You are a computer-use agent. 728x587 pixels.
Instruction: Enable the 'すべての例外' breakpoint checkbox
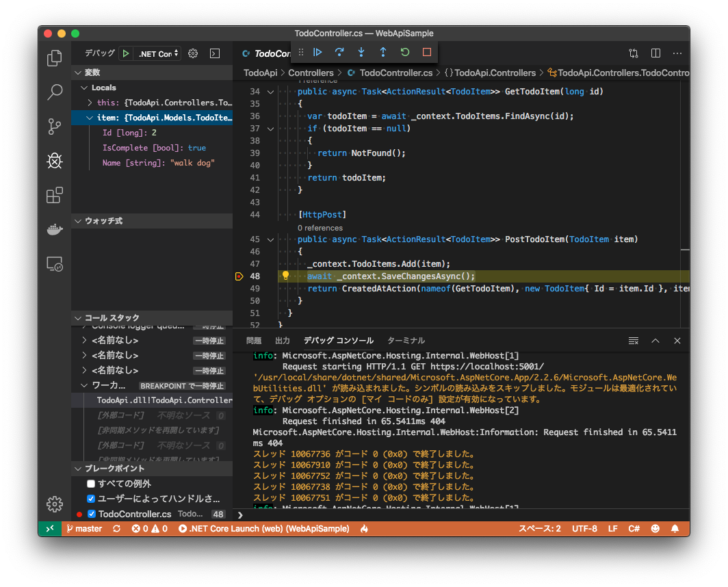click(x=91, y=484)
